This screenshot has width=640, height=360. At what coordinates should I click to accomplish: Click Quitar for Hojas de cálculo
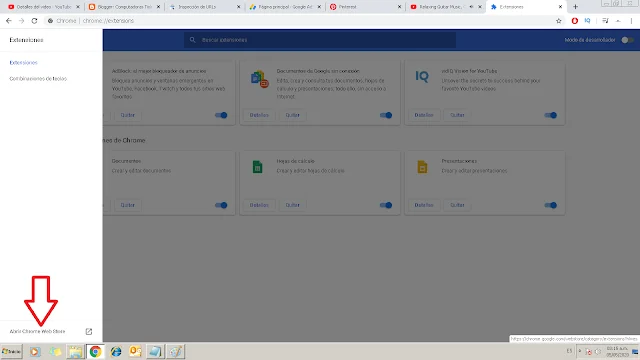point(292,205)
